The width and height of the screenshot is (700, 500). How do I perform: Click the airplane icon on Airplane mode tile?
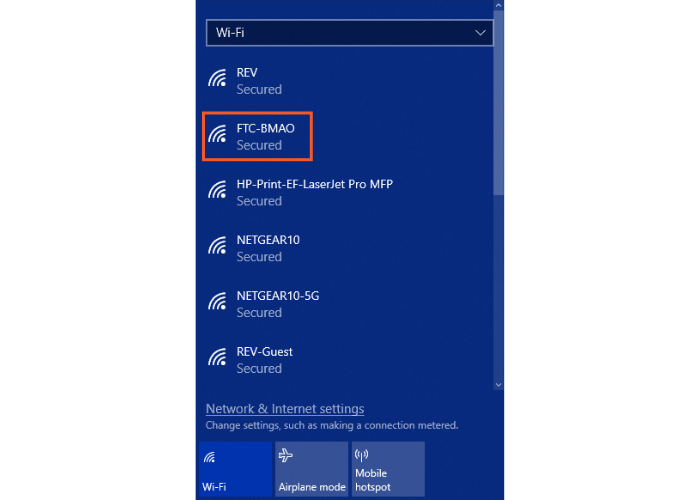pyautogui.click(x=286, y=455)
